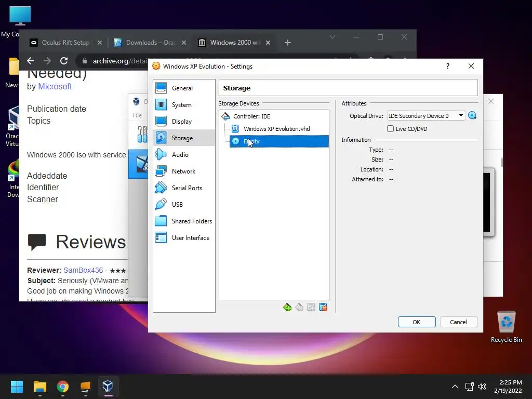Viewport: 532px width, 399px height.
Task: Show hidden system tray icons
Action: [455, 387]
